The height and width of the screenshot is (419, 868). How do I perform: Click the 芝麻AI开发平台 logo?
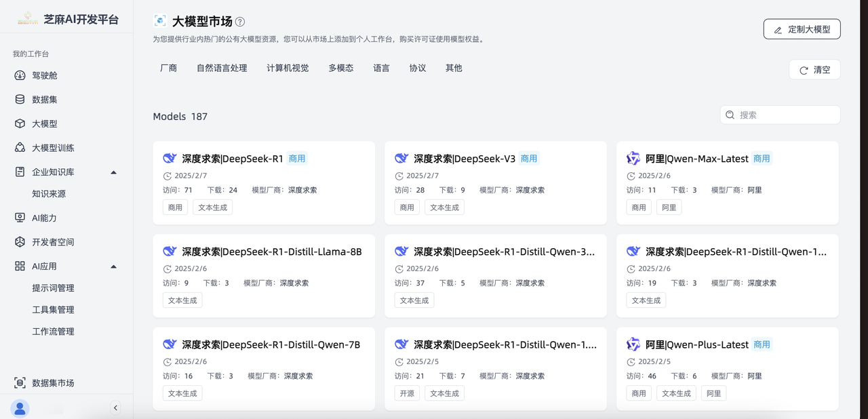click(28, 19)
